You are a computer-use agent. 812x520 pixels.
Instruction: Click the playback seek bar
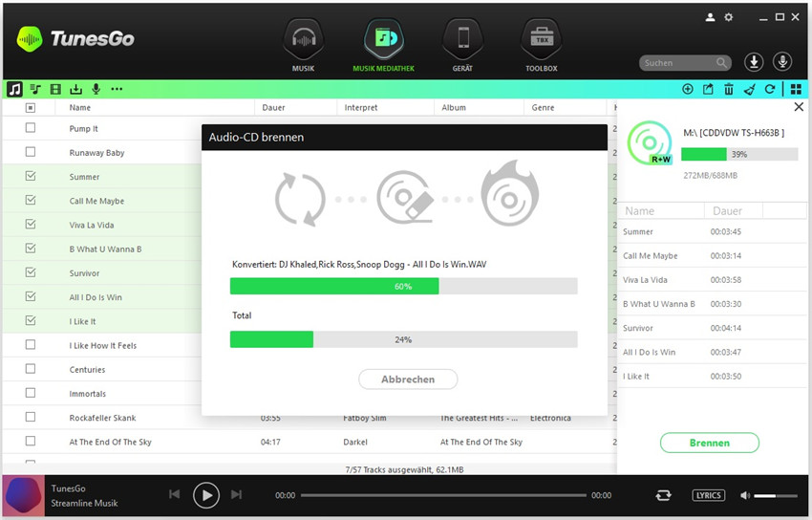(x=443, y=495)
